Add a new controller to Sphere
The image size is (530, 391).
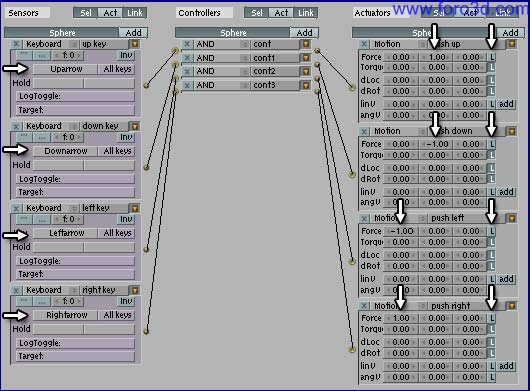pos(304,33)
